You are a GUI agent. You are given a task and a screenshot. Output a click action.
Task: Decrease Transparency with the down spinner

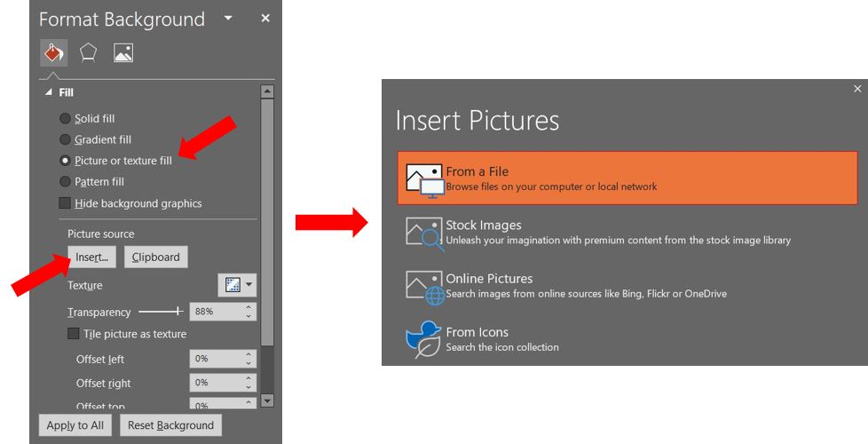coord(249,316)
